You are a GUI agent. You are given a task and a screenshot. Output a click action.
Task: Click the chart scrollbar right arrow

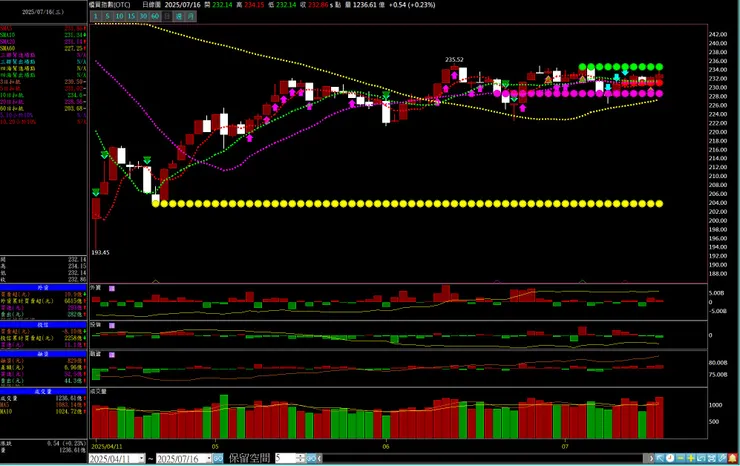click(651, 458)
